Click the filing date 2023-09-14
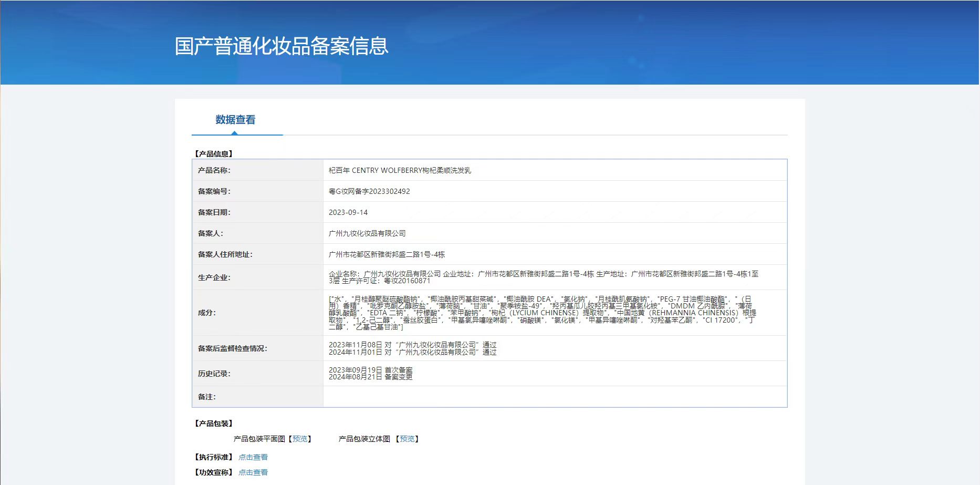This screenshot has width=980, height=485. 348,212
